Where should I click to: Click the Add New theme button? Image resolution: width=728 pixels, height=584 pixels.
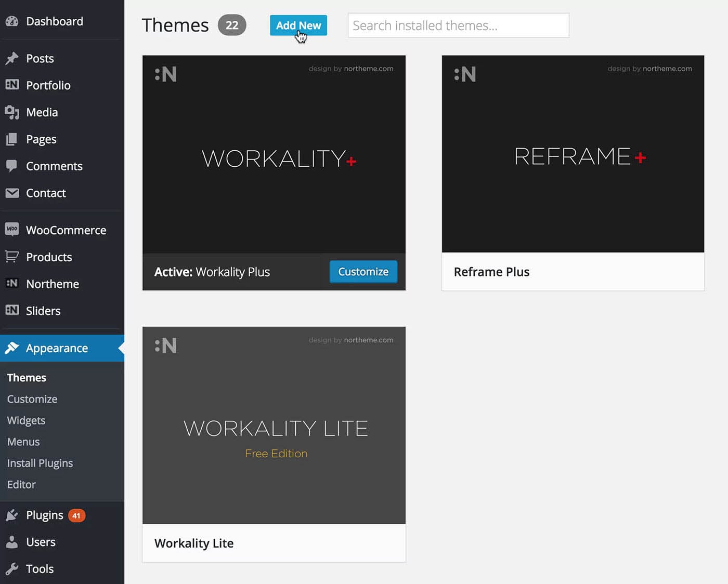pyautogui.click(x=298, y=25)
